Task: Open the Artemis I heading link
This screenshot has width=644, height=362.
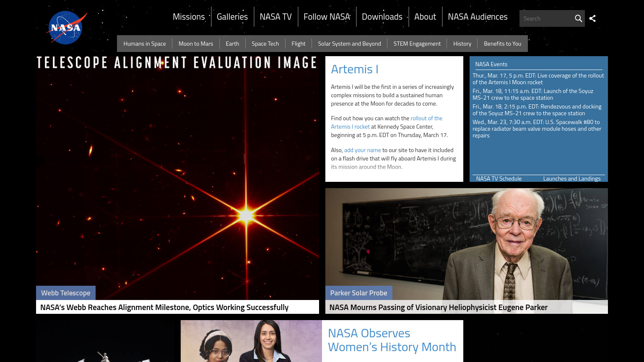Action: coord(355,69)
